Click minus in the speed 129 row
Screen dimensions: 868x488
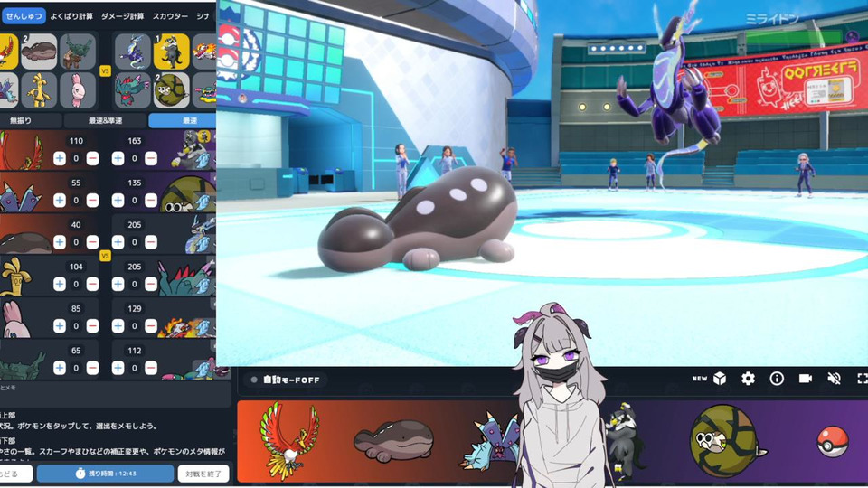pos(151,326)
